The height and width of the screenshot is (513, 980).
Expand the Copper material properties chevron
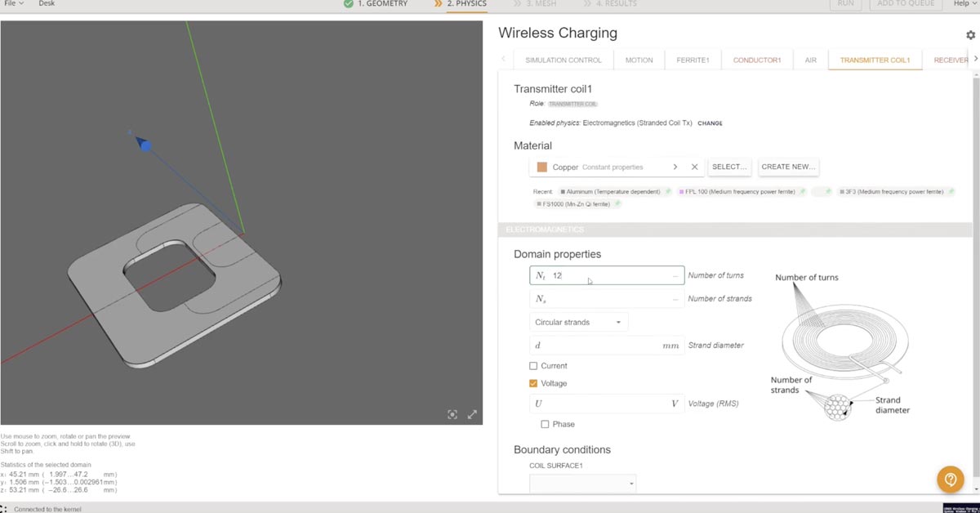pyautogui.click(x=675, y=167)
